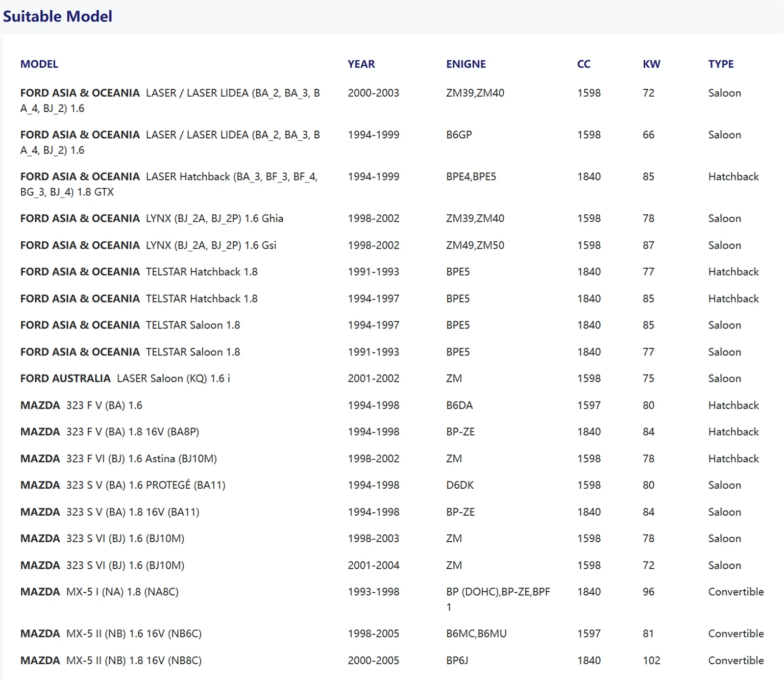Click the 81 KW value
Image resolution: width=784 pixels, height=680 pixels.
(648, 633)
